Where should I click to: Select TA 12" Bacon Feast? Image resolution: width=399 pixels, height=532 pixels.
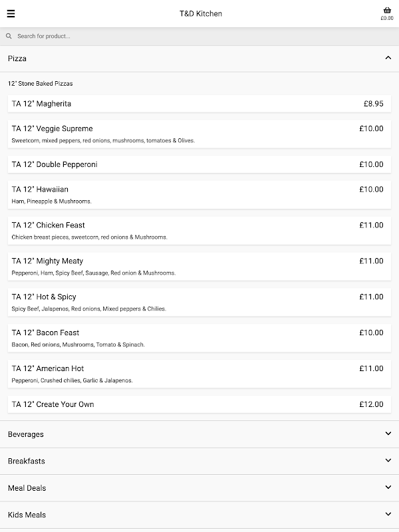pos(199,338)
